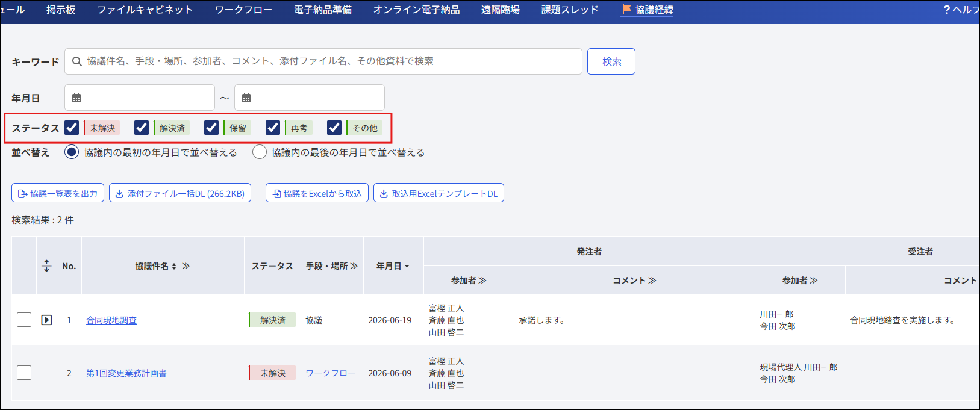
Task: Uncheck the 解決済 status checkbox
Action: click(x=142, y=128)
